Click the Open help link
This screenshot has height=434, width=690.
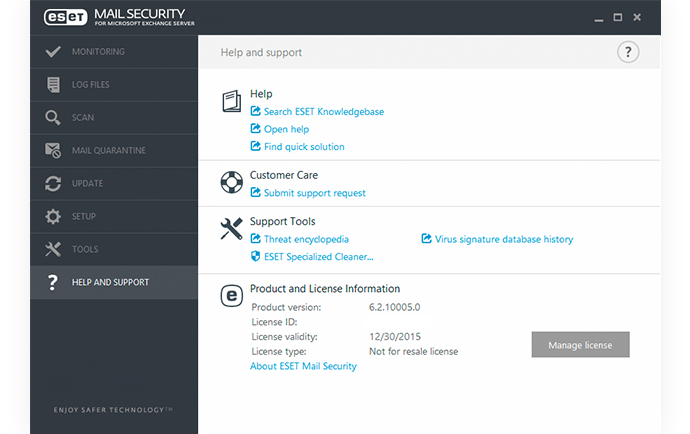tap(286, 129)
